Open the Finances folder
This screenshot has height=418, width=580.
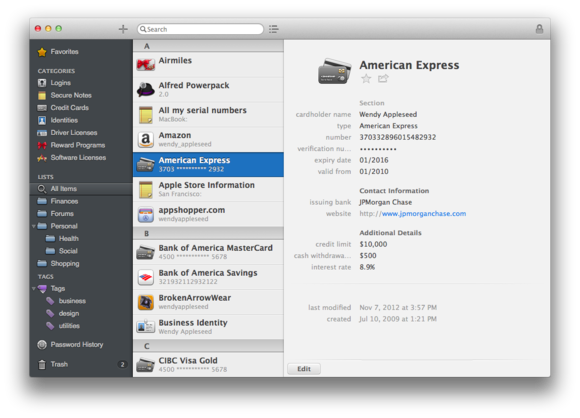click(x=81, y=201)
